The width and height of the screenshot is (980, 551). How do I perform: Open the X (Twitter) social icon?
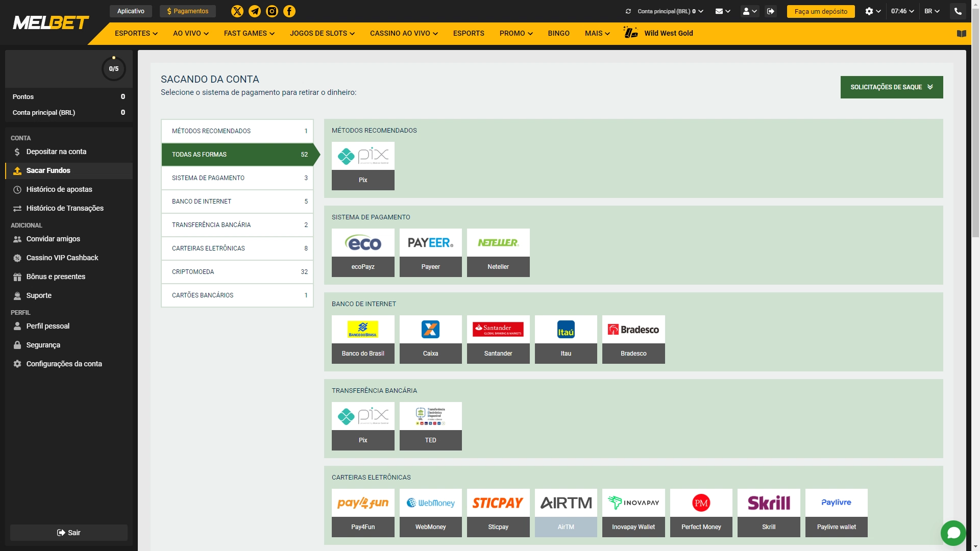237,11
